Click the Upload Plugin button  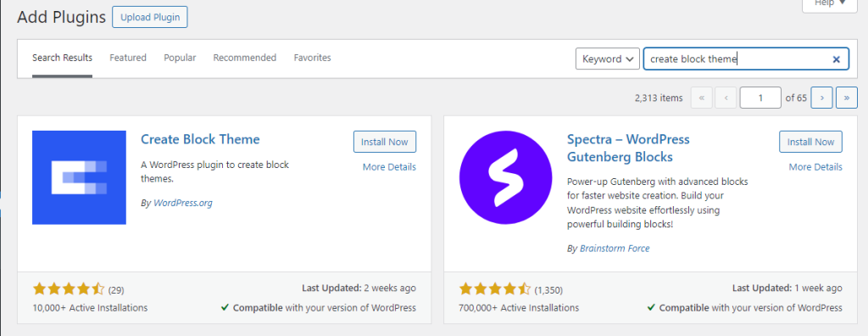pos(150,17)
